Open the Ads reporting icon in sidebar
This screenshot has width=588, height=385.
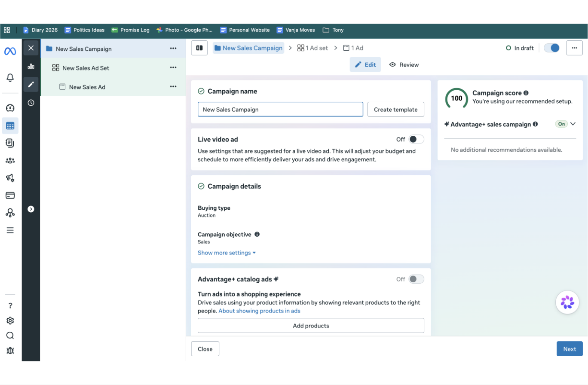(x=10, y=143)
